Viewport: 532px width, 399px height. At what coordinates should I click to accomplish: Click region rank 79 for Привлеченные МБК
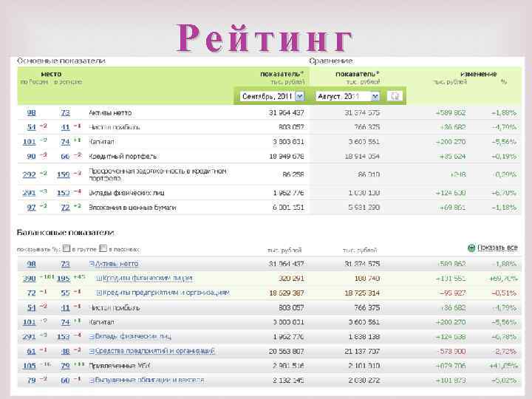coord(65,366)
